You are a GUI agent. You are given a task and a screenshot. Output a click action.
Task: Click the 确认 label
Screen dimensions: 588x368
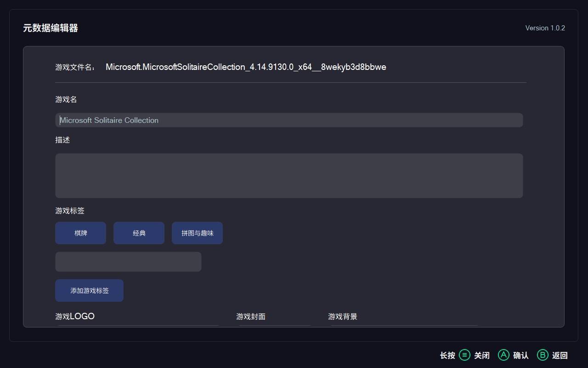521,356
